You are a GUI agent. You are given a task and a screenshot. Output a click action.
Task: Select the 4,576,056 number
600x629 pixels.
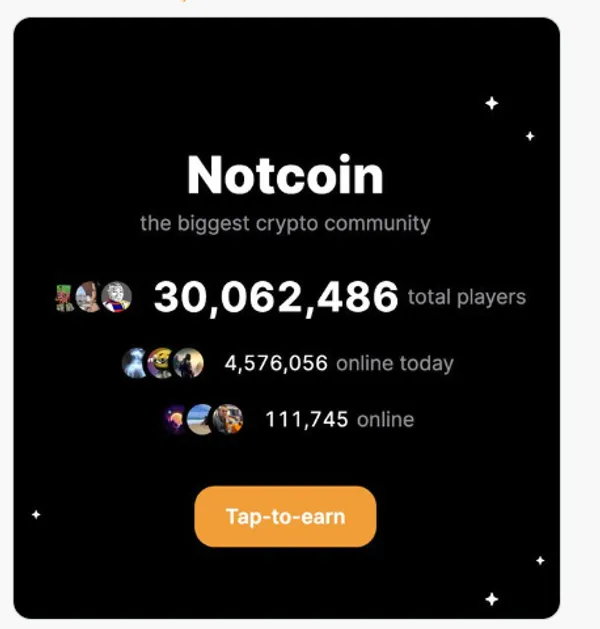click(276, 363)
